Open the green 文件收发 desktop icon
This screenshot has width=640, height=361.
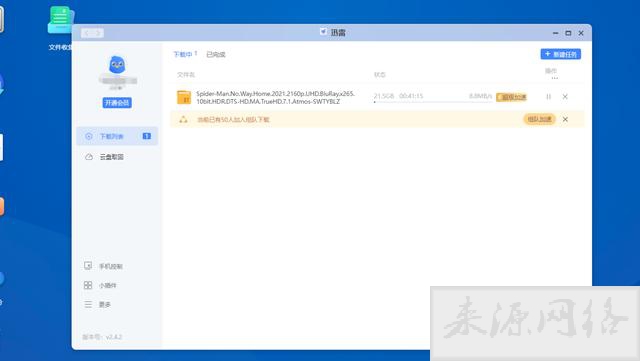(60, 20)
